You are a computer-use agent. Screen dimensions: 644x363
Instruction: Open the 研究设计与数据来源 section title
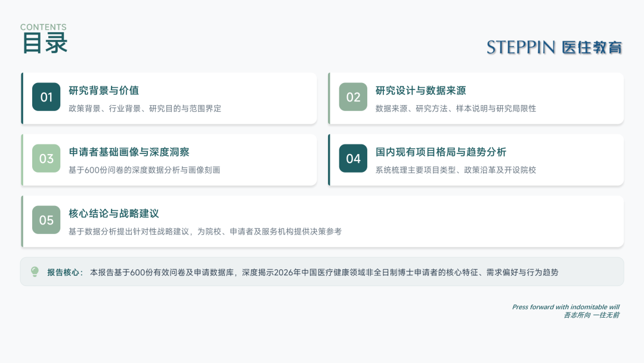[420, 91]
